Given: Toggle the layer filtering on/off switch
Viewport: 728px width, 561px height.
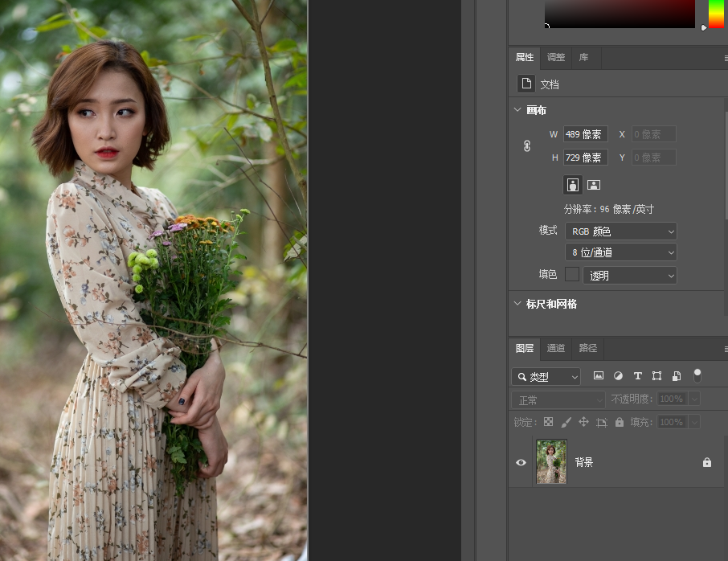Looking at the screenshot, I should pyautogui.click(x=697, y=375).
